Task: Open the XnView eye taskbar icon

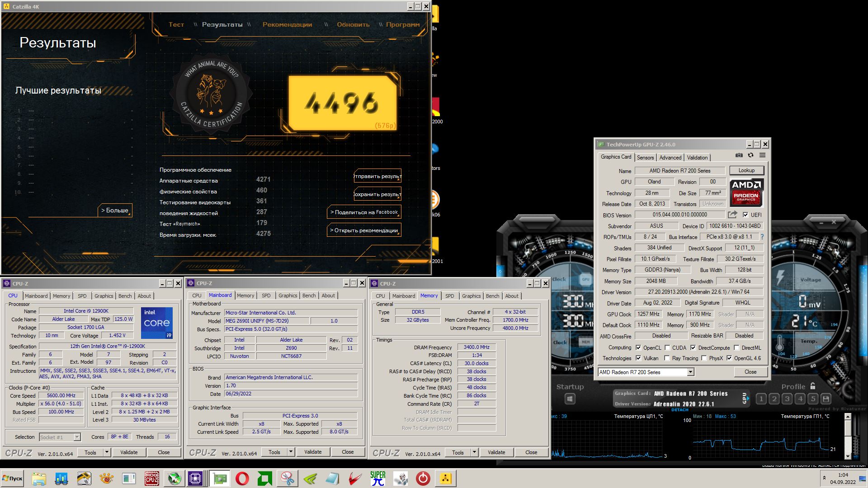Action: [x=107, y=478]
